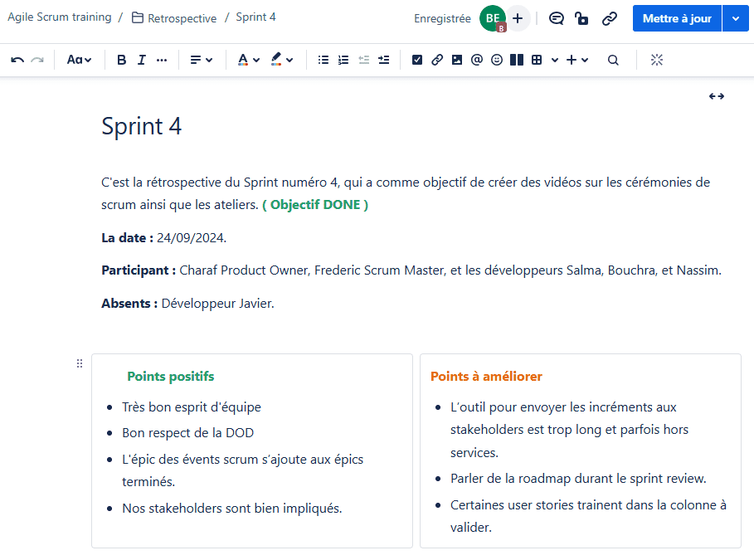Click the Absents line text
This screenshot has width=754, height=560.
(x=187, y=304)
